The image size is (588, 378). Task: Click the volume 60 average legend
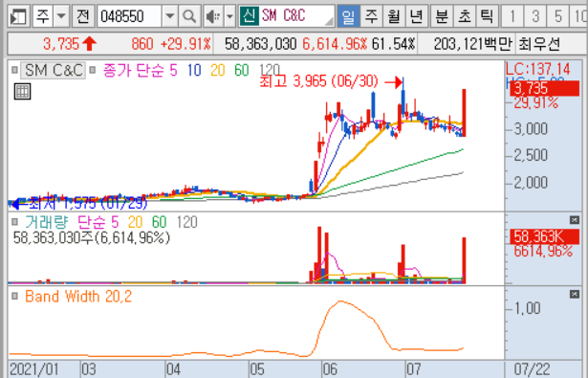tap(159, 222)
